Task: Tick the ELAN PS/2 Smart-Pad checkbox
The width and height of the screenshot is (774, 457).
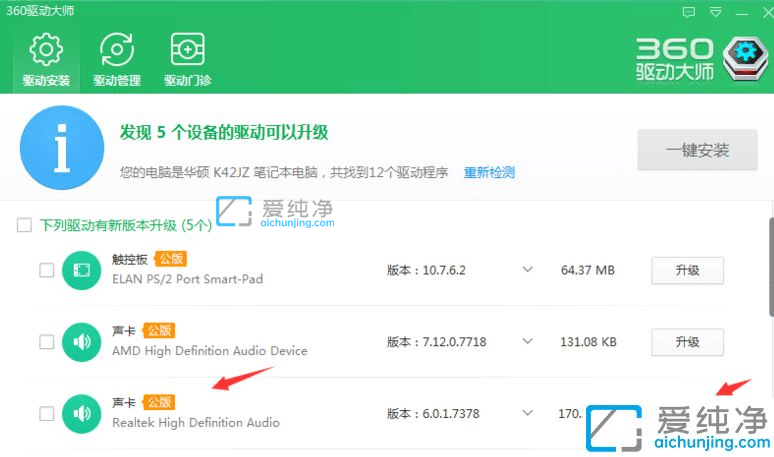Action: (x=46, y=270)
